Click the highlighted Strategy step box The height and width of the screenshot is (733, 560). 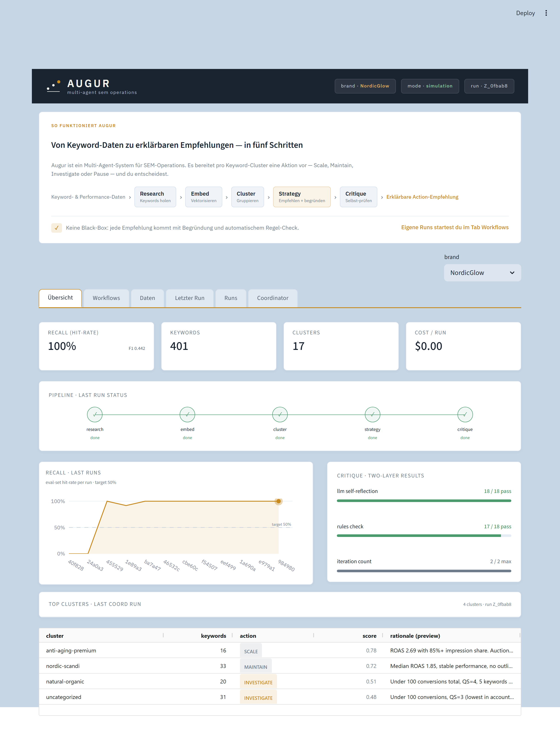302,197
